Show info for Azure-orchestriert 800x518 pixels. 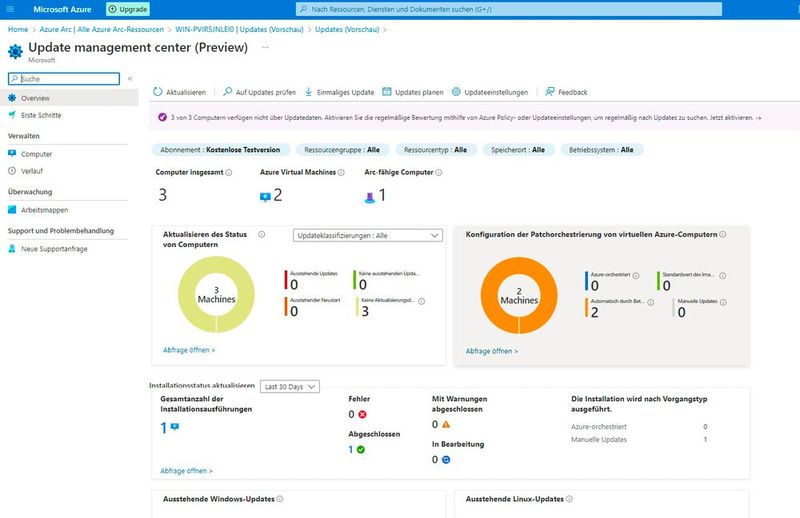636,275
